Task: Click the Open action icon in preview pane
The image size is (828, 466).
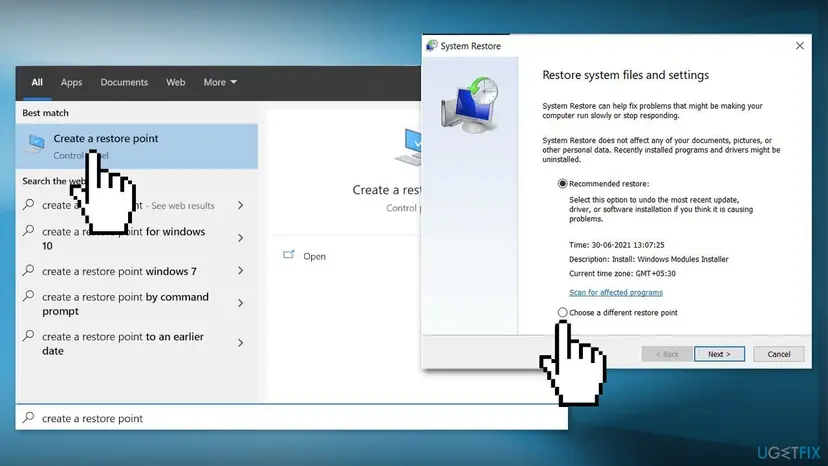Action: (x=288, y=255)
